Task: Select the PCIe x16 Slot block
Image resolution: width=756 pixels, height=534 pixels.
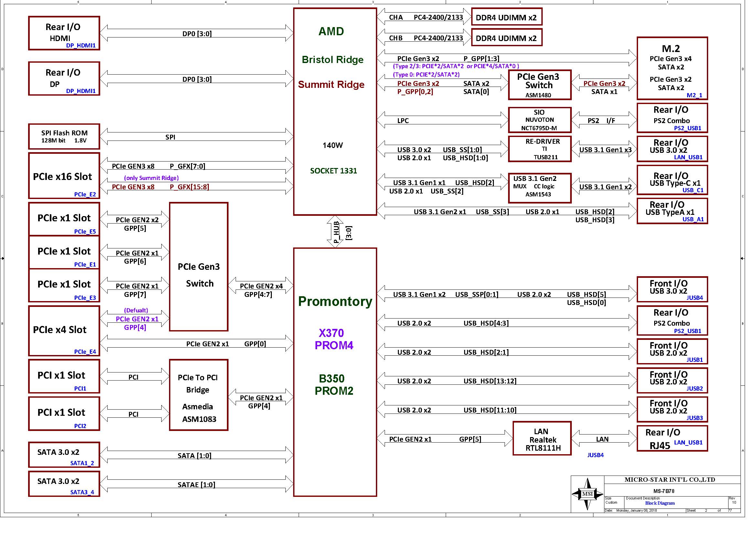Action: tap(64, 176)
